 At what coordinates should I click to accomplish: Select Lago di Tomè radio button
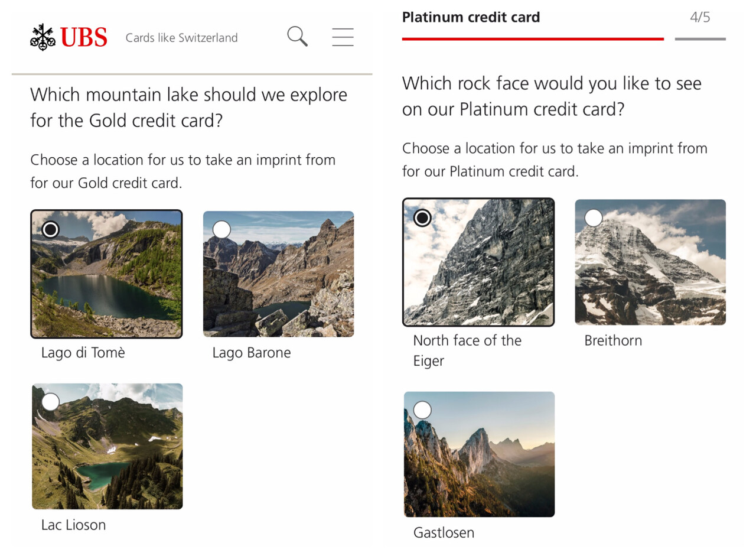coord(51,229)
